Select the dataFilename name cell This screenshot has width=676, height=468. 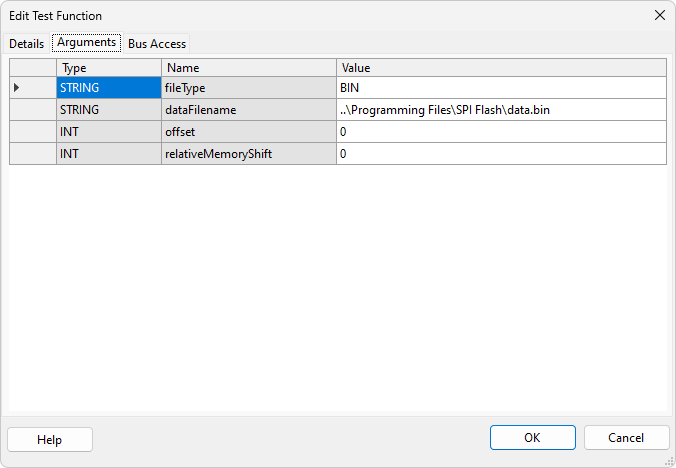pyautogui.click(x=248, y=110)
